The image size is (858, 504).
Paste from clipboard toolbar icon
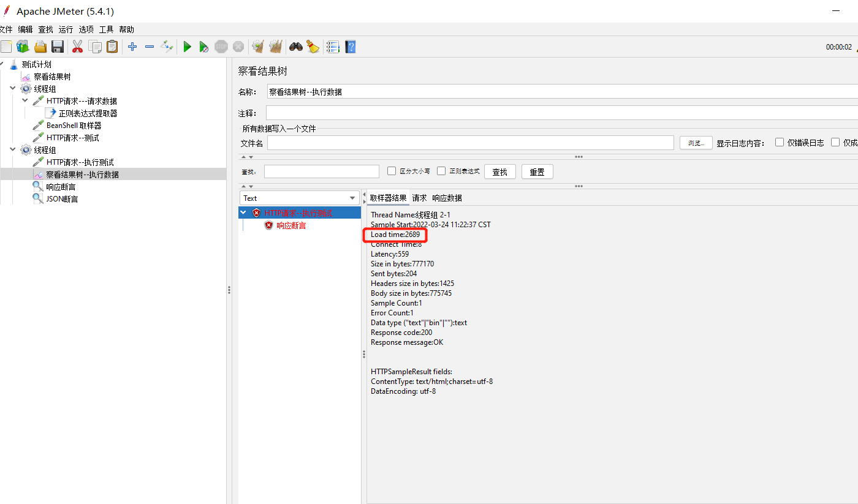[x=112, y=47]
